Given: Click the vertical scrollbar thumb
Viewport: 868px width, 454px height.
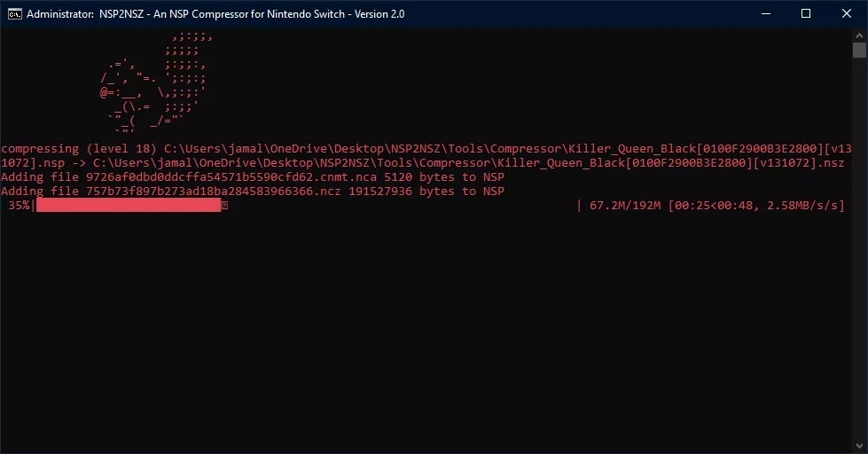Looking at the screenshot, I should (x=859, y=51).
